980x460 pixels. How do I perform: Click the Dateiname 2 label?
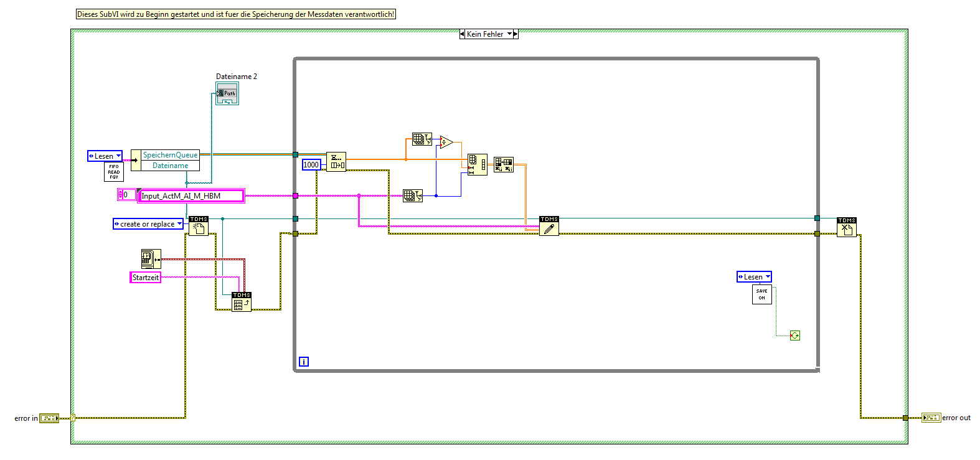point(237,77)
